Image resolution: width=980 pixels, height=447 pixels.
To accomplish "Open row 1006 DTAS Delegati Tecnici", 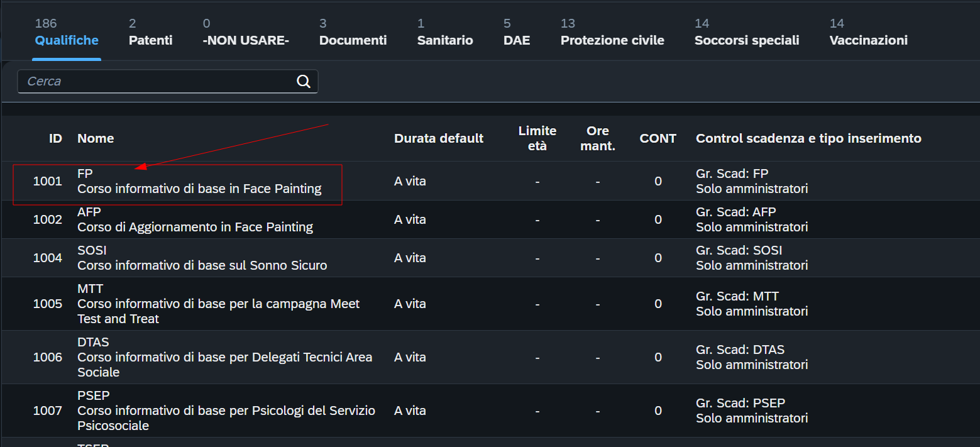I will [x=490, y=357].
